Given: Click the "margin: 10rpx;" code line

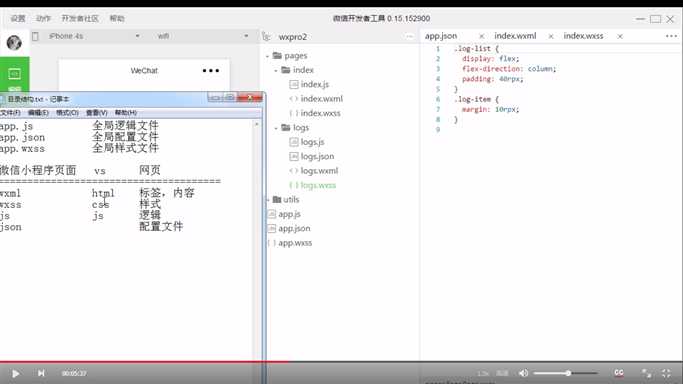Looking at the screenshot, I should click(x=490, y=110).
